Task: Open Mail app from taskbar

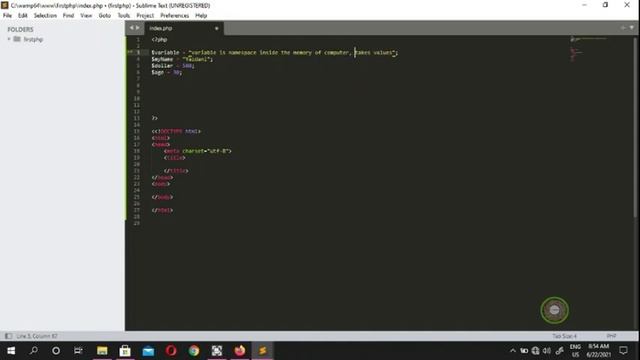Action: tap(148, 351)
